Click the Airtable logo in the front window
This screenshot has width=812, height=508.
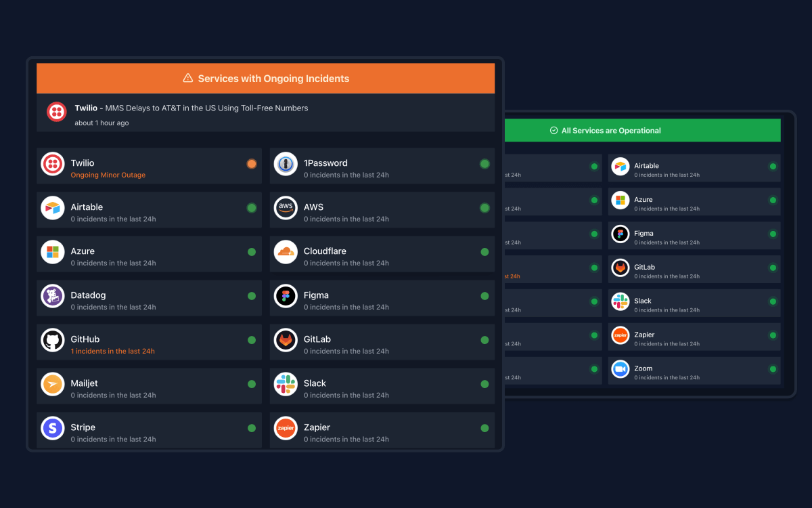[53, 208]
